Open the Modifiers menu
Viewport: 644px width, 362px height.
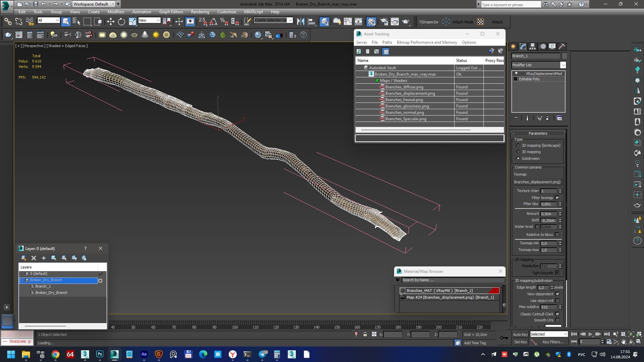[x=116, y=12]
